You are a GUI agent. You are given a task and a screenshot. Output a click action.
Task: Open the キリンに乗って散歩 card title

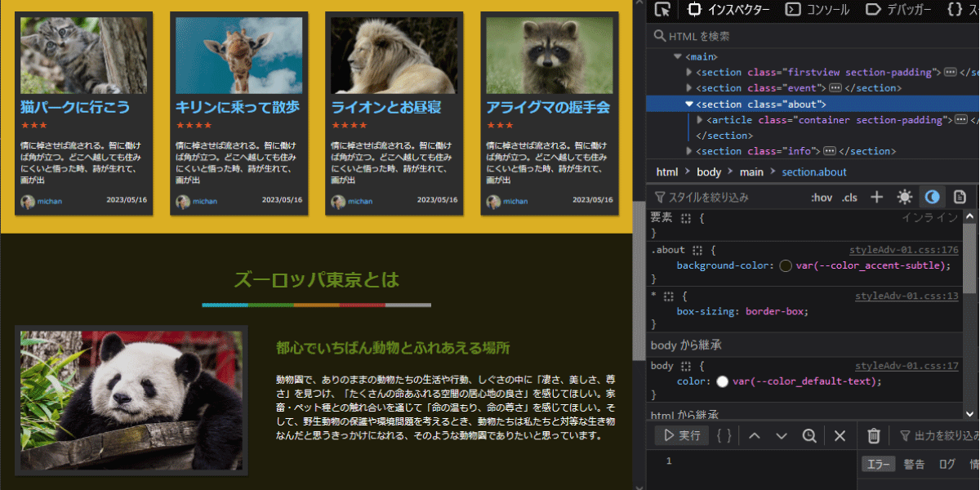238,107
